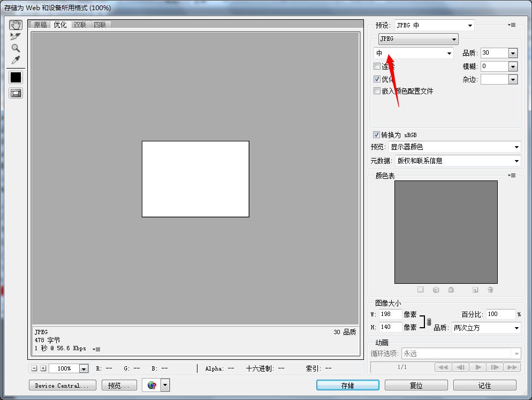532x400 pixels.
Task: Select the Slice Select tool
Action: [16, 36]
